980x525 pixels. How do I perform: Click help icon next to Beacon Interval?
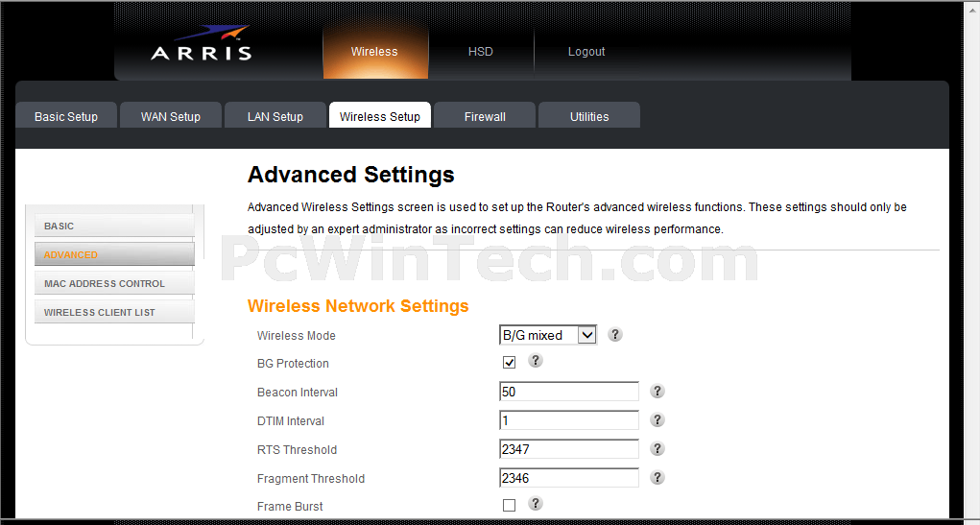click(657, 392)
